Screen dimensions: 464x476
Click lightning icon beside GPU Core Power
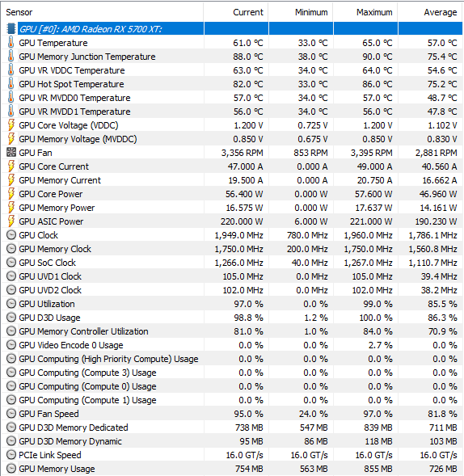point(11,194)
